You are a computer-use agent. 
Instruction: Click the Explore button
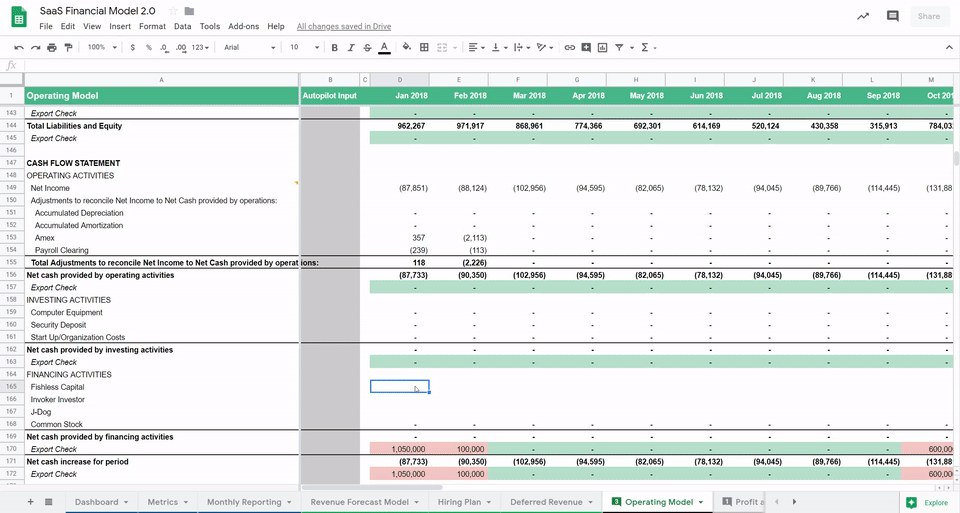click(927, 502)
